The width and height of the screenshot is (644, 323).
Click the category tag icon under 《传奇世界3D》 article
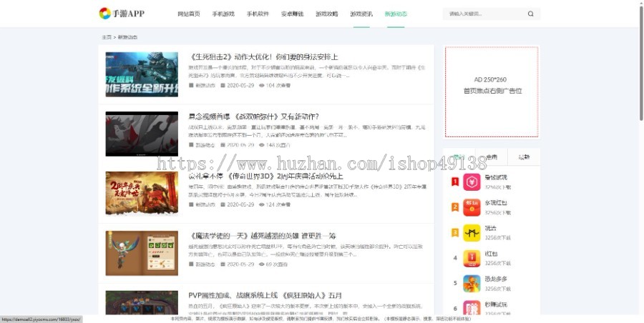click(x=191, y=204)
